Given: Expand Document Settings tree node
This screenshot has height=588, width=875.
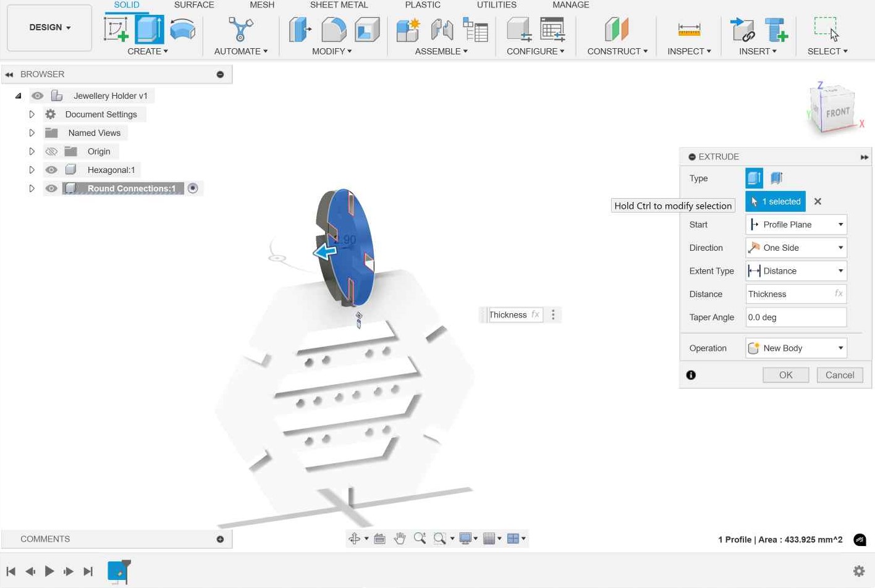Looking at the screenshot, I should click(32, 114).
